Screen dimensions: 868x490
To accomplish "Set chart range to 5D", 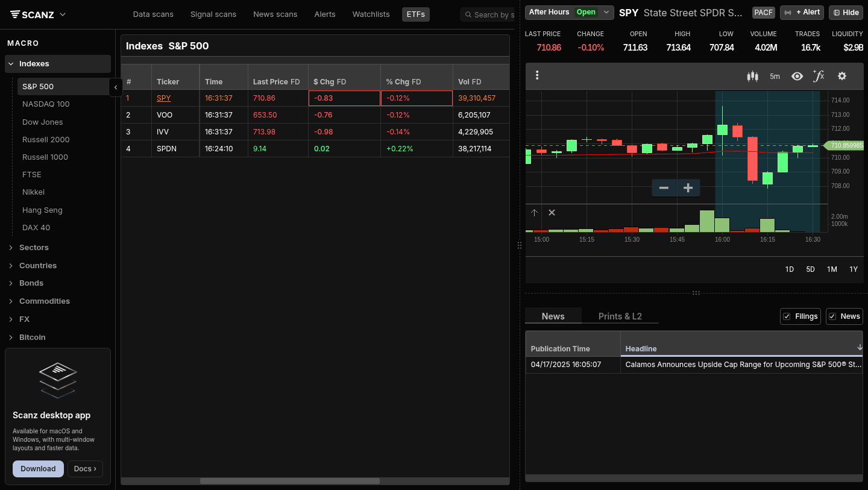I will click(811, 269).
